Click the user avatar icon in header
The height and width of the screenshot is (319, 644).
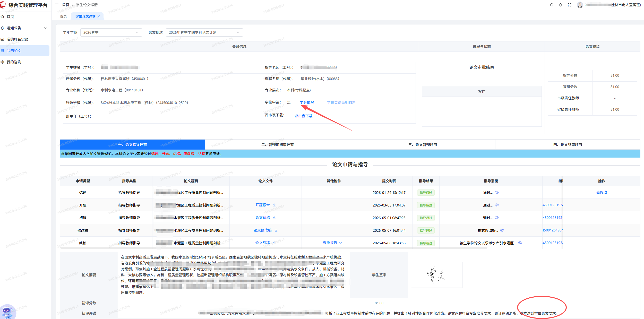coord(580,5)
